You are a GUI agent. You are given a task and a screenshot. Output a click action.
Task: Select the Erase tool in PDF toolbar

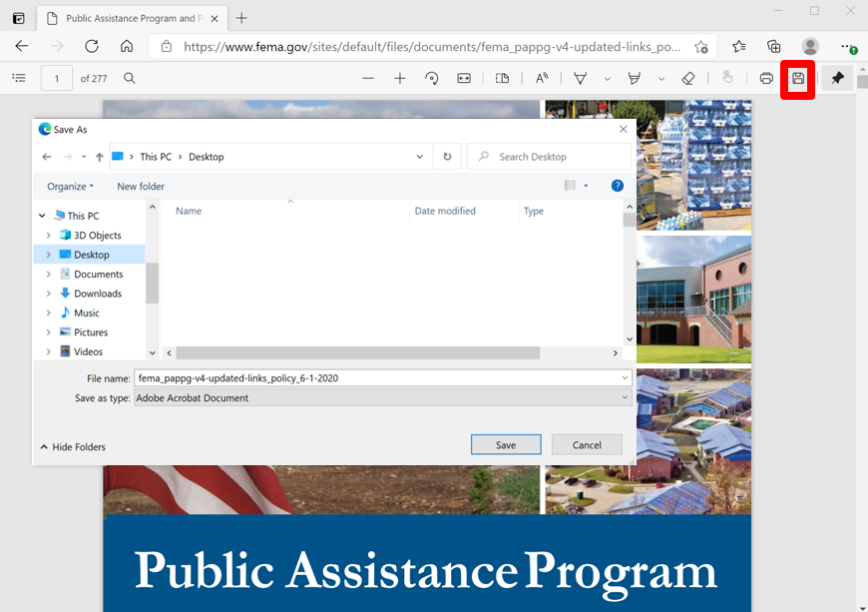688,78
